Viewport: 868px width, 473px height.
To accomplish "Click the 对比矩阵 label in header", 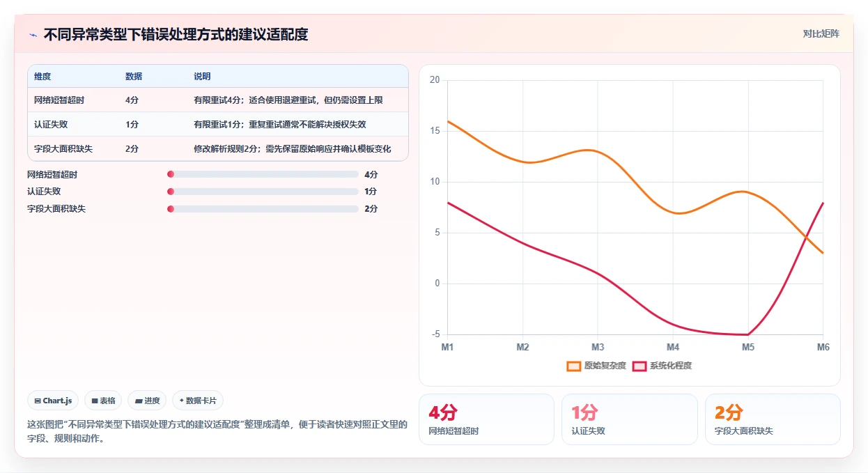I will [821, 33].
